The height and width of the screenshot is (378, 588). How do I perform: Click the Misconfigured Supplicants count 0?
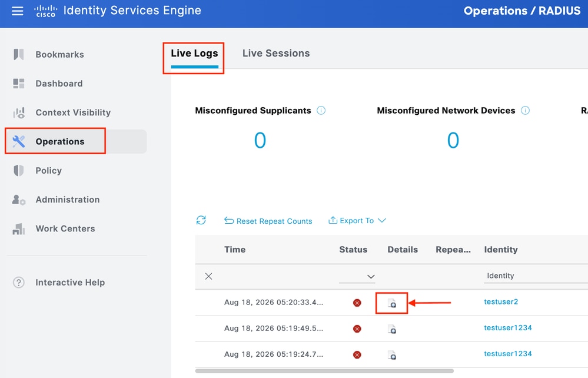tap(260, 140)
